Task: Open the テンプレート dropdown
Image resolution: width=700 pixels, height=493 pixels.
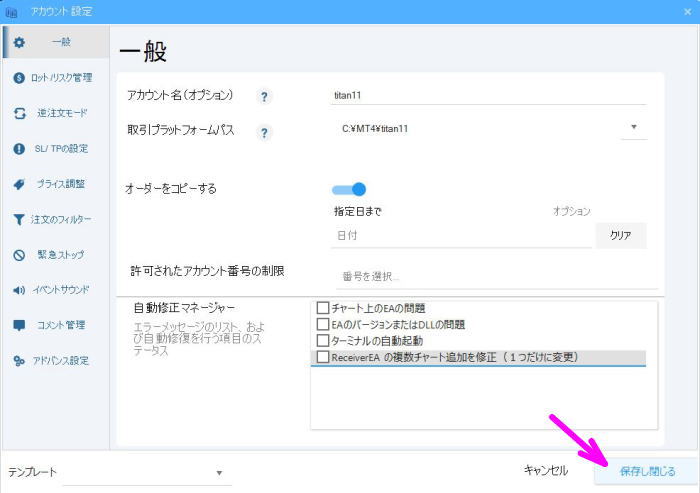Action: coord(147,473)
